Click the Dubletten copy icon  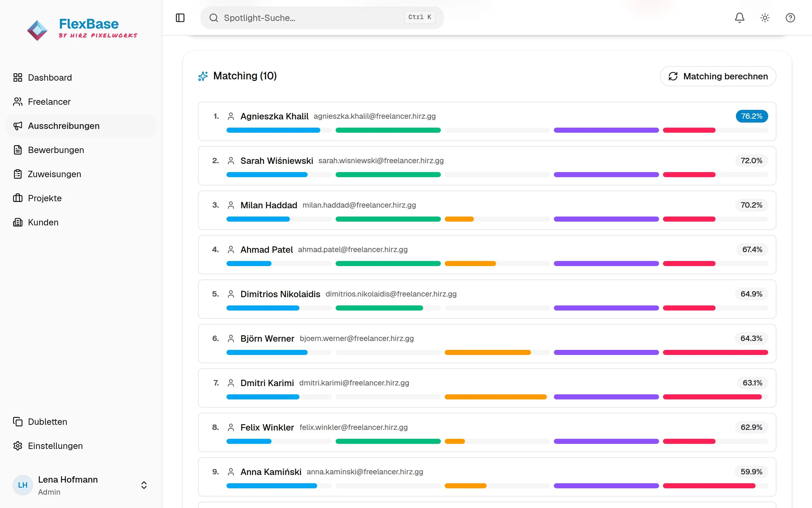[x=18, y=422]
